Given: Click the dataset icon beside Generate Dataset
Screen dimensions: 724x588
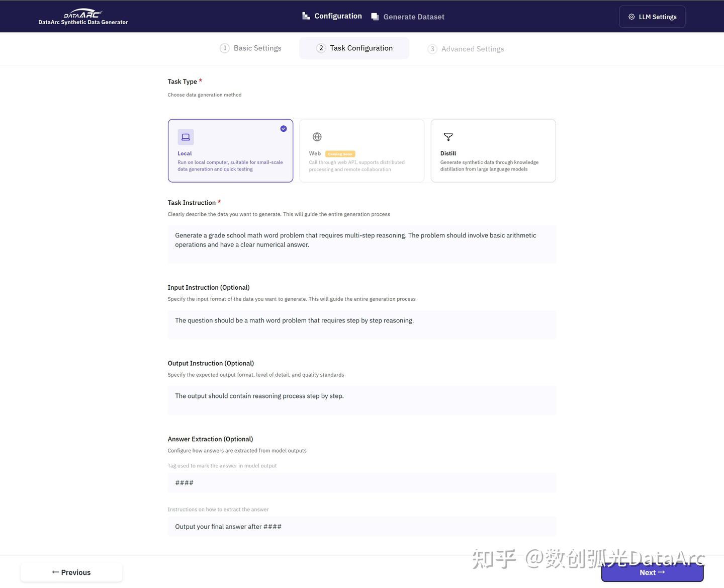Looking at the screenshot, I should (375, 16).
